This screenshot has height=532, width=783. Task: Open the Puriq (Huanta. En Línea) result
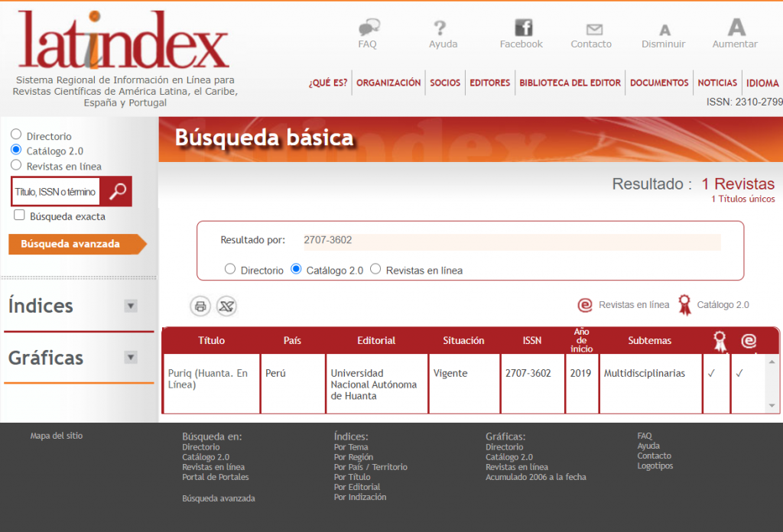pos(208,379)
